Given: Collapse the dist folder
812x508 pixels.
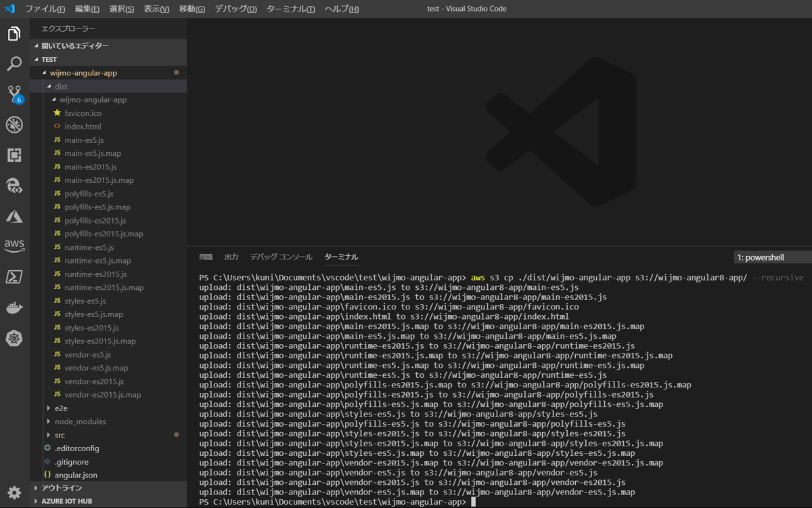Looking at the screenshot, I should pyautogui.click(x=108, y=86).
